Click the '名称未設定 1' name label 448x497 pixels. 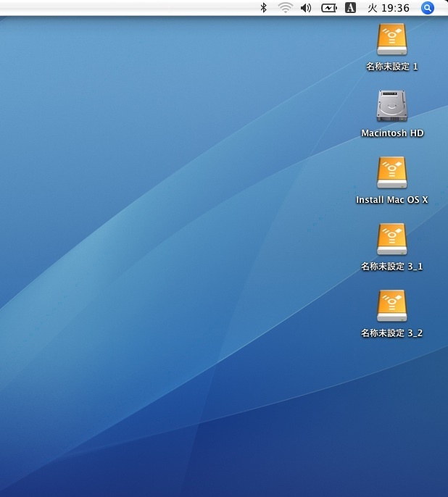(x=392, y=67)
